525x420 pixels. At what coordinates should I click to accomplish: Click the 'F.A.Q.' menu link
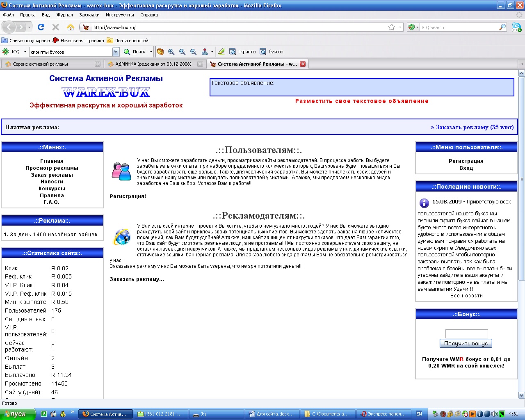(52, 202)
